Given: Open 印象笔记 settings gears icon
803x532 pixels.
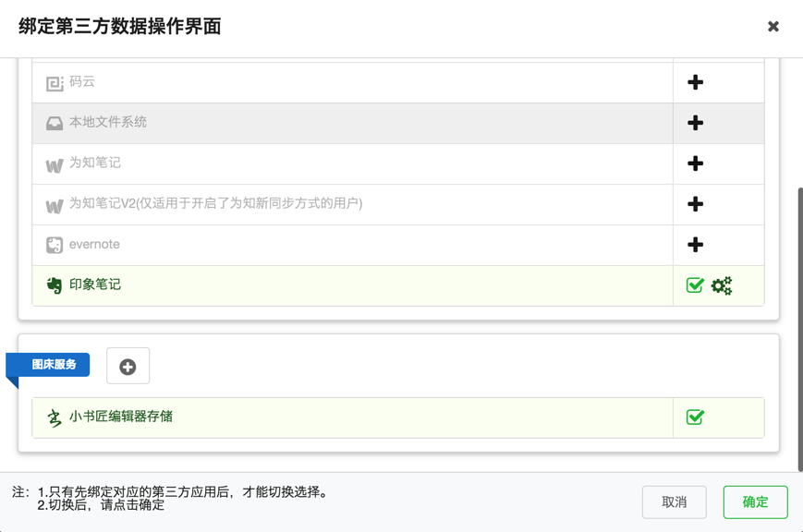Looking at the screenshot, I should point(722,285).
